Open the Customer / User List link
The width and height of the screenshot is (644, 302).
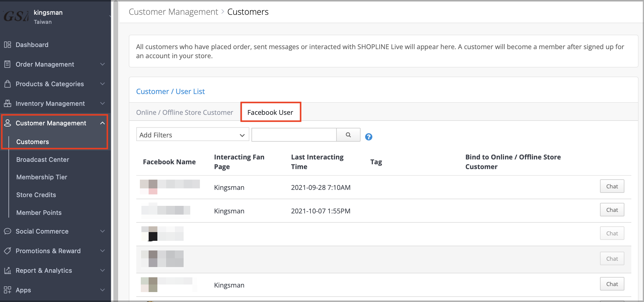click(170, 91)
